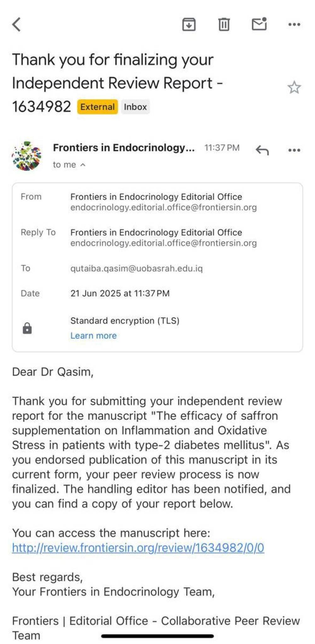The width and height of the screenshot is (315, 644).
Task: Tap the Reply To email address
Action: pos(163,243)
